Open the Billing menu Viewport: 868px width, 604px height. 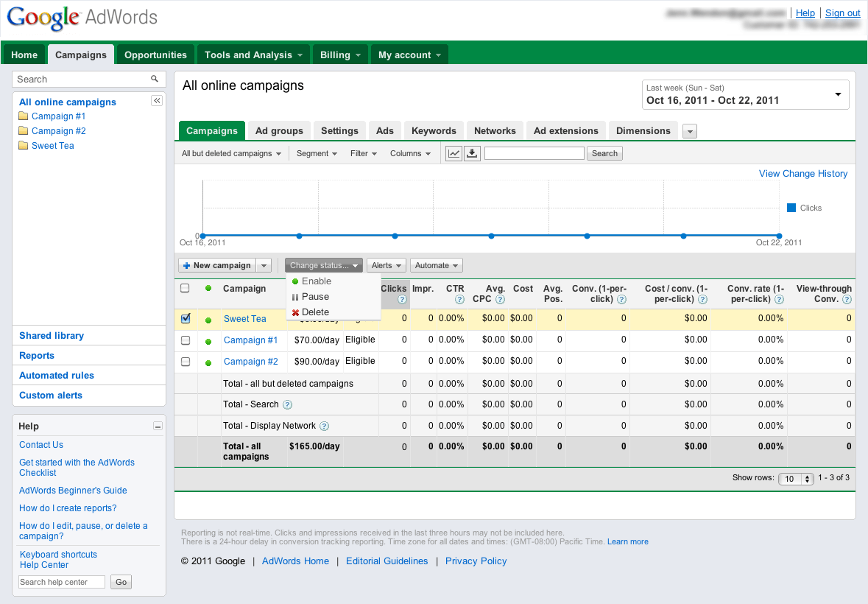[340, 55]
